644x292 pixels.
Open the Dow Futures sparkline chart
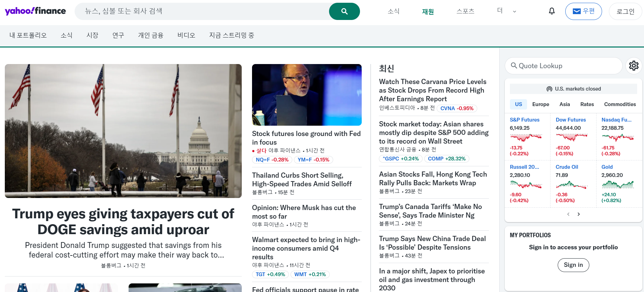coord(572,138)
